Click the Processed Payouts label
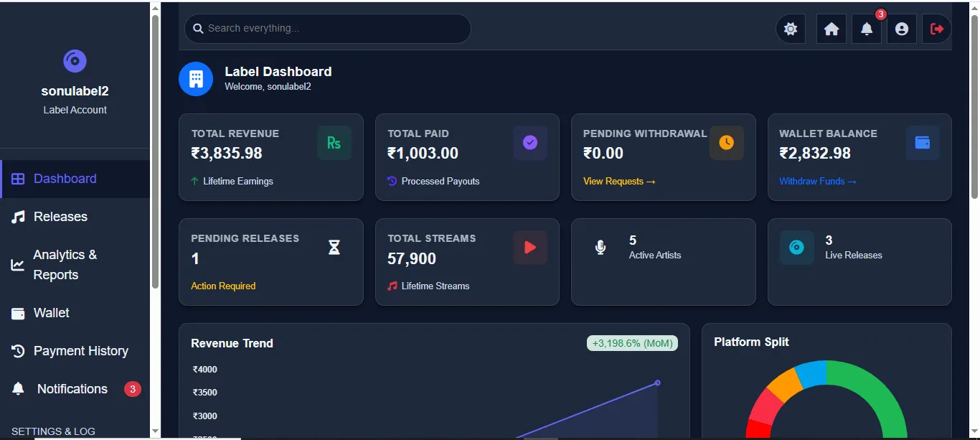Image resolution: width=980 pixels, height=440 pixels. 440,182
